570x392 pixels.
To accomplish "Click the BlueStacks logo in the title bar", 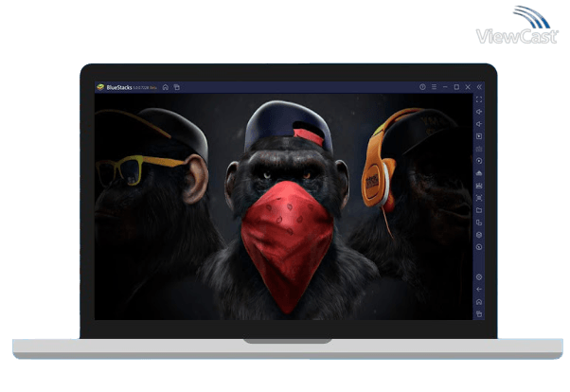I will click(100, 87).
